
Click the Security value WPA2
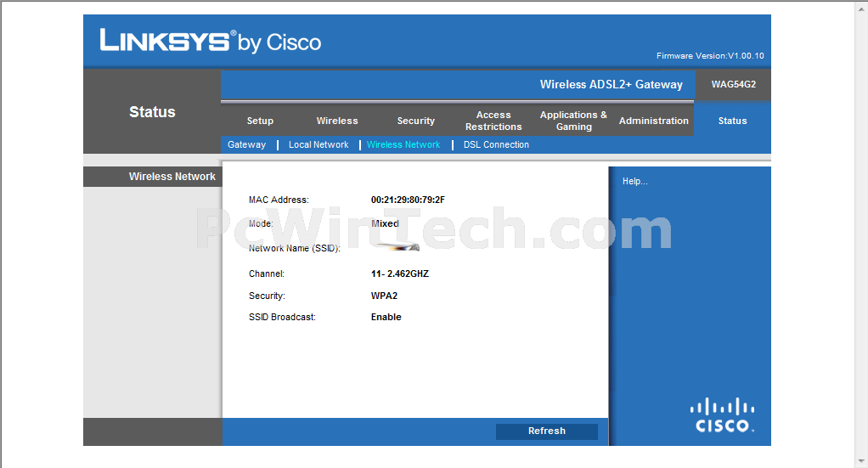tap(384, 296)
